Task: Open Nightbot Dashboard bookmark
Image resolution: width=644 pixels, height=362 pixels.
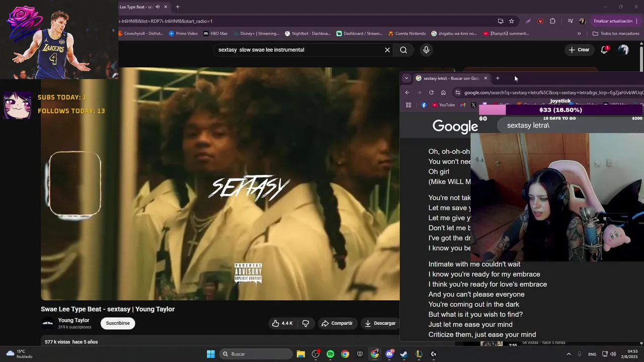Action: click(x=308, y=34)
